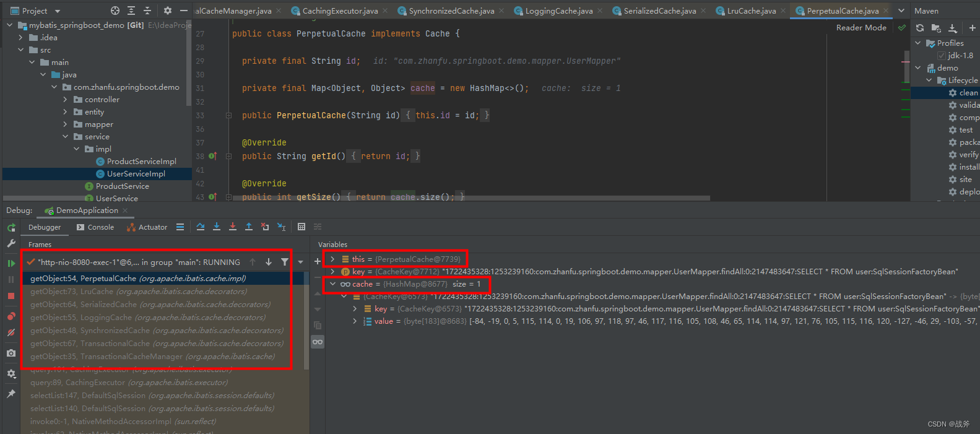Click the Maven add project plus icon
Screen dimensions: 980x434
pyautogui.click(x=973, y=28)
